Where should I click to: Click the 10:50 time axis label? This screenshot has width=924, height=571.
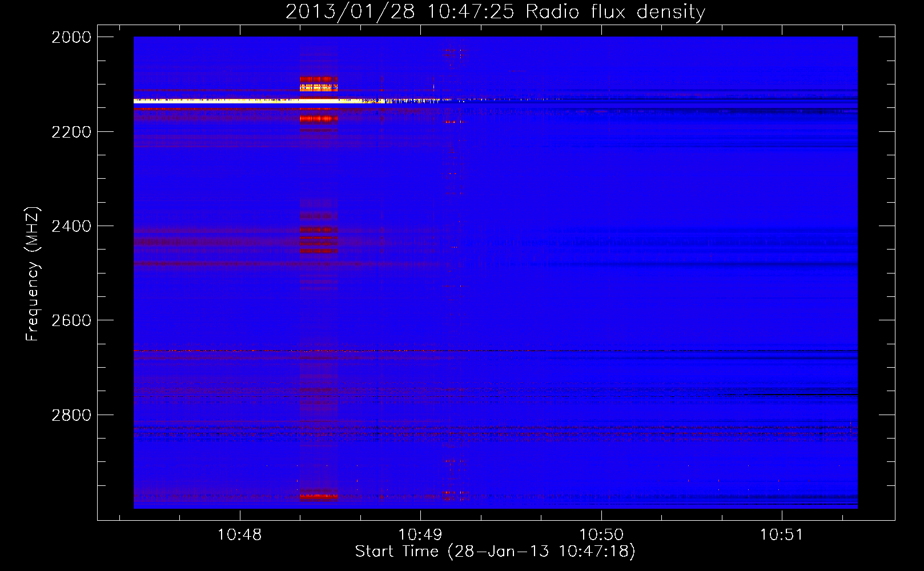(x=601, y=535)
